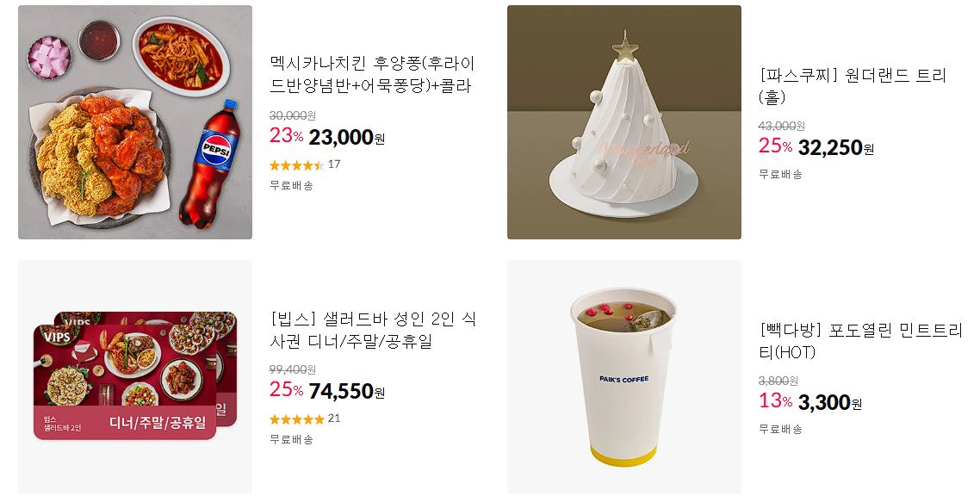The image size is (980, 496).
Task: Click the 멕시카나치킨 후양퐁 product title
Action: (x=373, y=74)
